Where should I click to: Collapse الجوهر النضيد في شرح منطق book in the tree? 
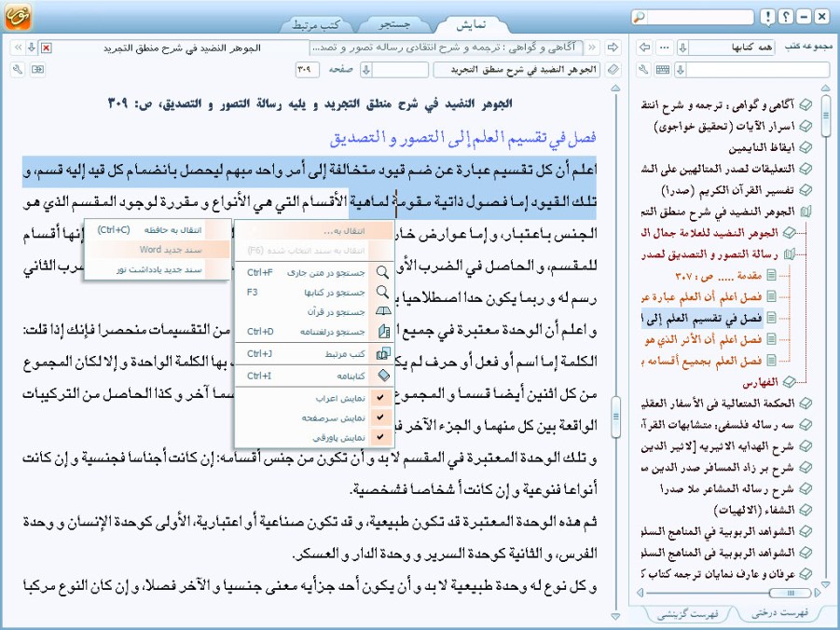tap(806, 212)
